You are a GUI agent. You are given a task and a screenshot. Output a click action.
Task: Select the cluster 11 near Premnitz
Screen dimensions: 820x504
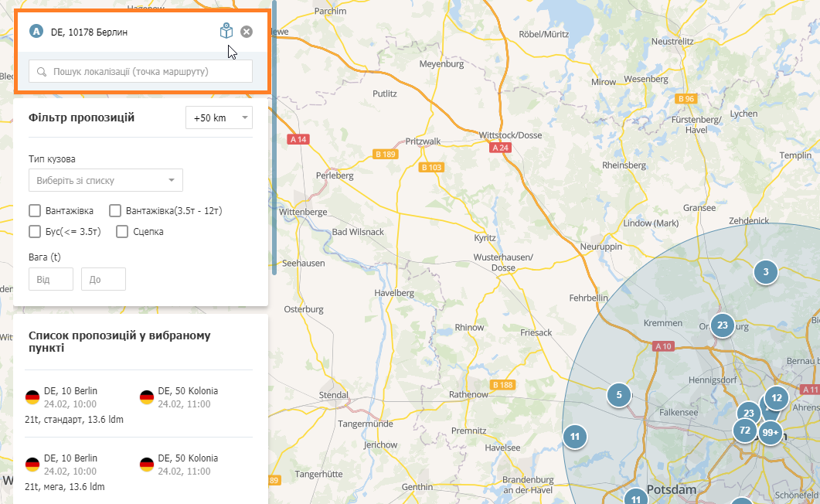575,437
